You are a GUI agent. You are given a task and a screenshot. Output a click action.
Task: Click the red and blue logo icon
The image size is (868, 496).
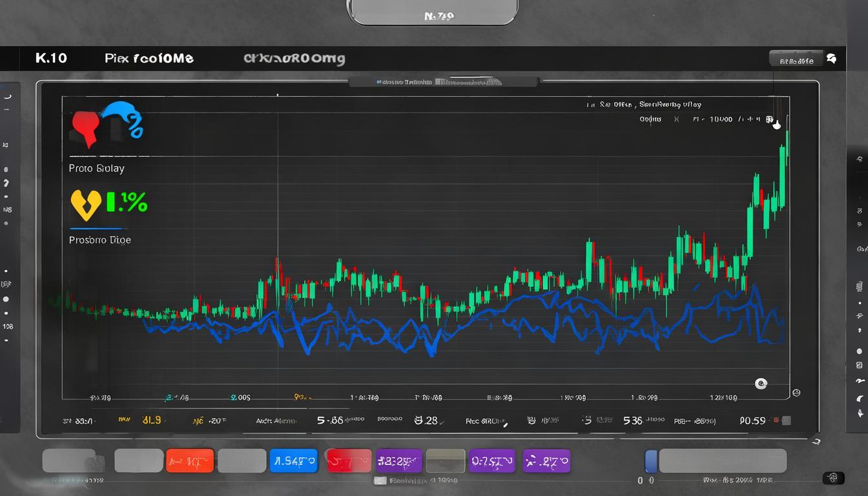[107, 123]
